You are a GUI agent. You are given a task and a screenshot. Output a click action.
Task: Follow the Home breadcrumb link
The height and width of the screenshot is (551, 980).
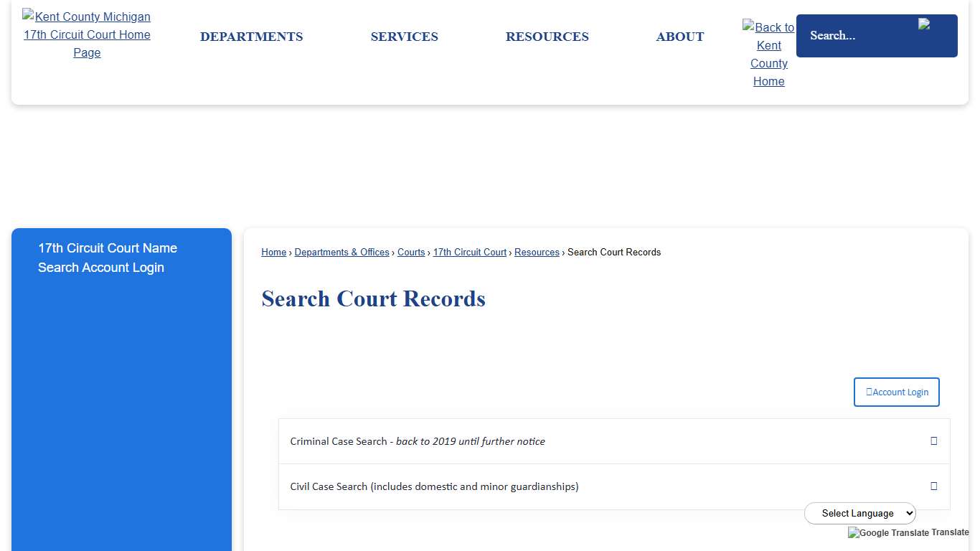[273, 252]
